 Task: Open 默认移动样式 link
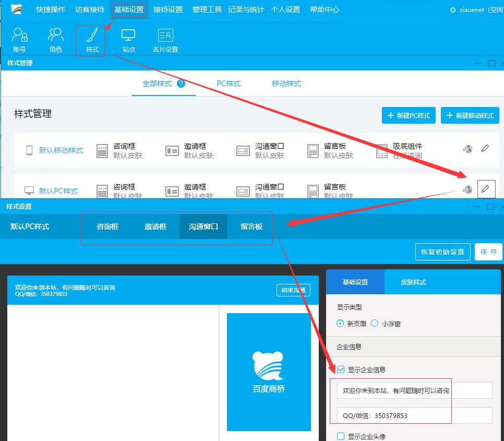(61, 150)
